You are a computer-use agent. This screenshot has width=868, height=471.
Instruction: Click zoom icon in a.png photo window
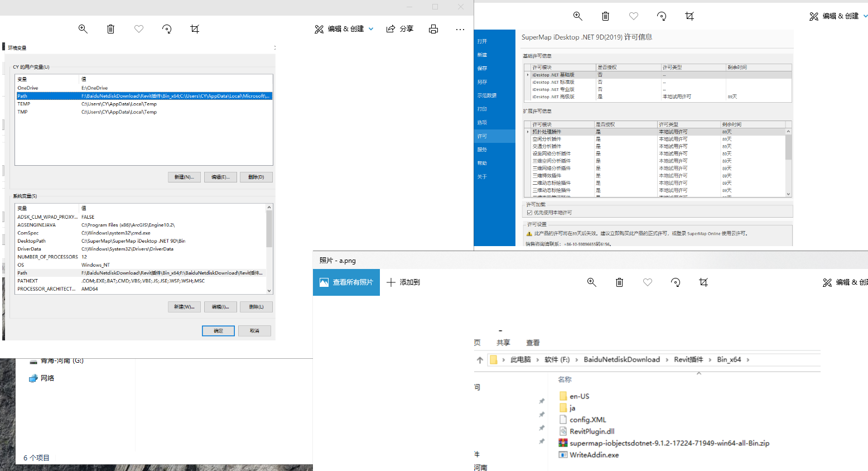click(x=592, y=282)
